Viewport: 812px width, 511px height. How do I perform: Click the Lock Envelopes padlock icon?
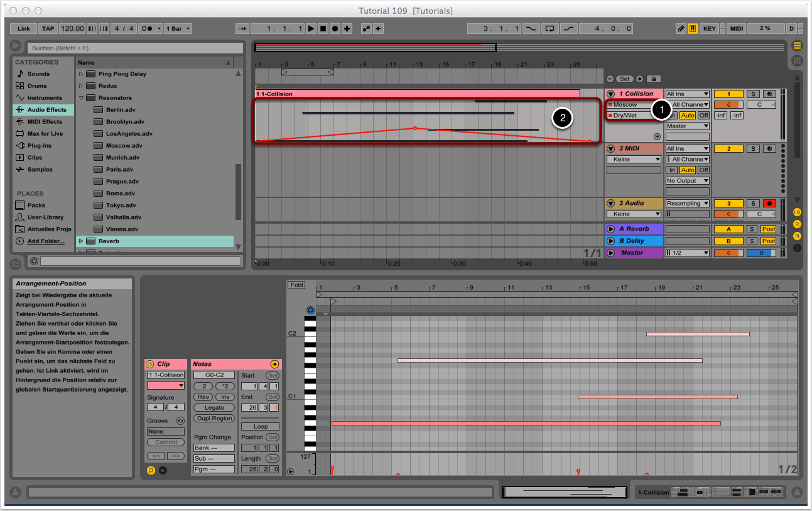click(x=654, y=79)
